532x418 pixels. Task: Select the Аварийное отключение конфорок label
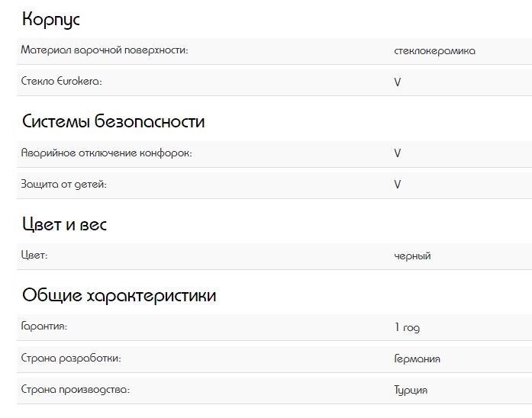[x=106, y=153]
